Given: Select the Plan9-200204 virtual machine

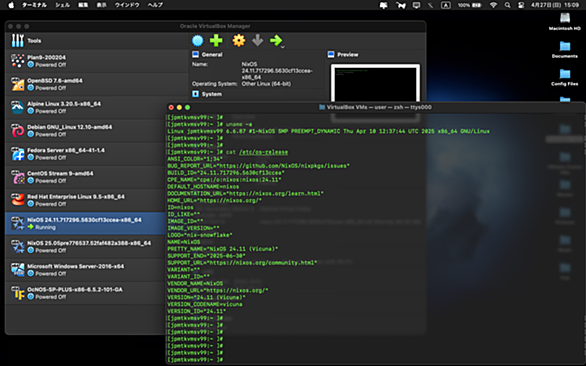Looking at the screenshot, I should tap(97, 61).
